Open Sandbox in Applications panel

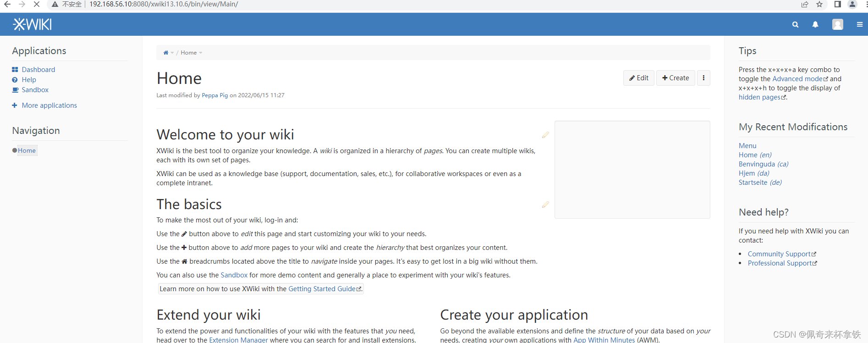35,90
